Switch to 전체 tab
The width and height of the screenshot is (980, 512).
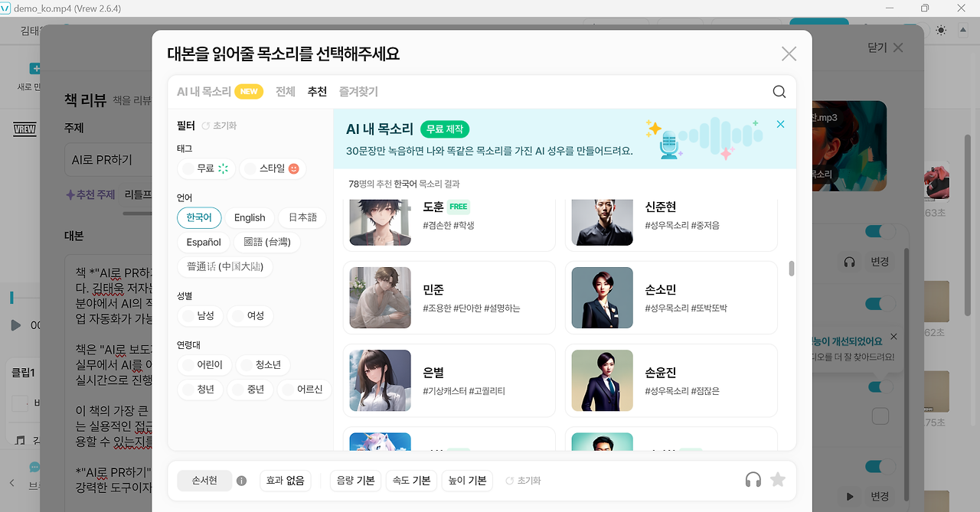pyautogui.click(x=286, y=91)
